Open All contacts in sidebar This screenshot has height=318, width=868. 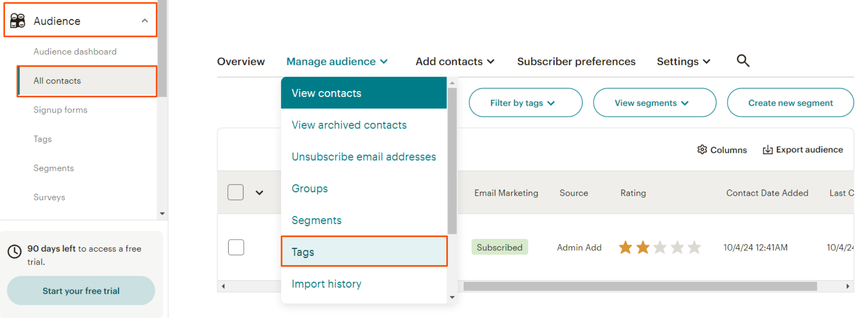tap(87, 81)
